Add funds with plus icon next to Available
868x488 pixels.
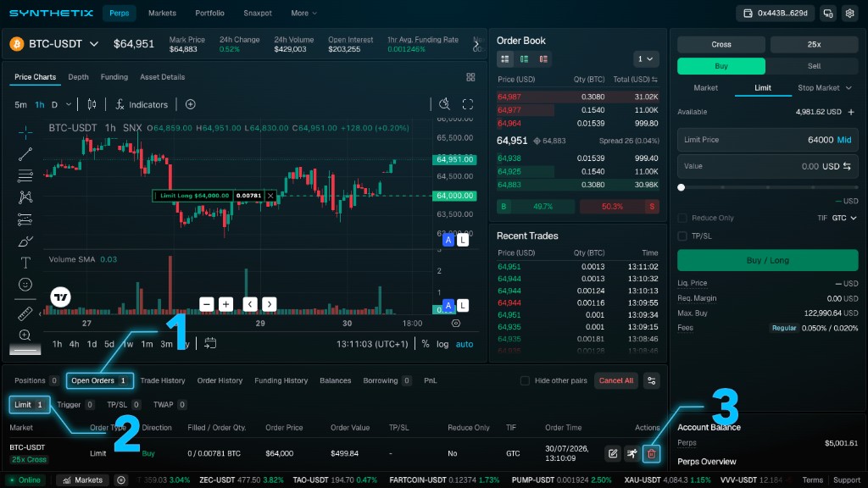tap(851, 112)
